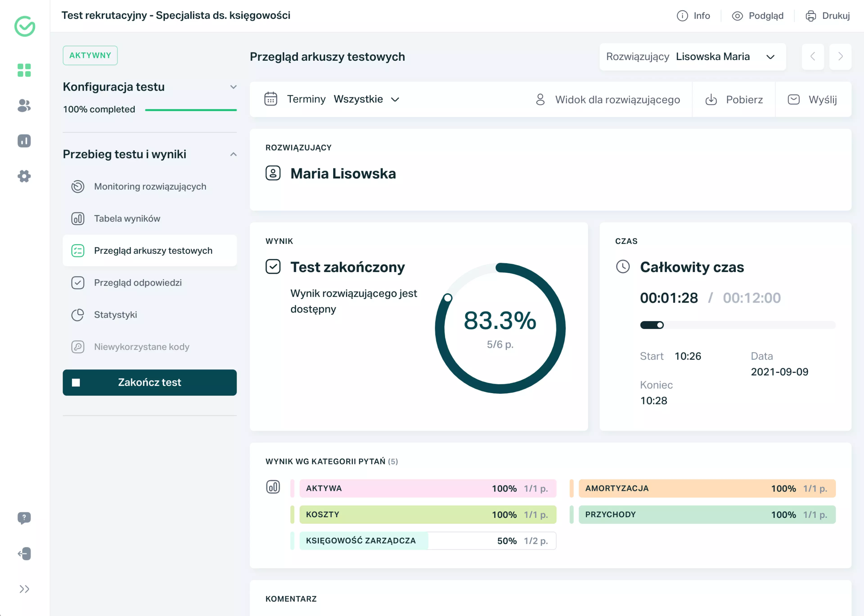The image size is (864, 616).
Task: Select Przegląd arkuszy testowych menu item
Action: click(150, 250)
